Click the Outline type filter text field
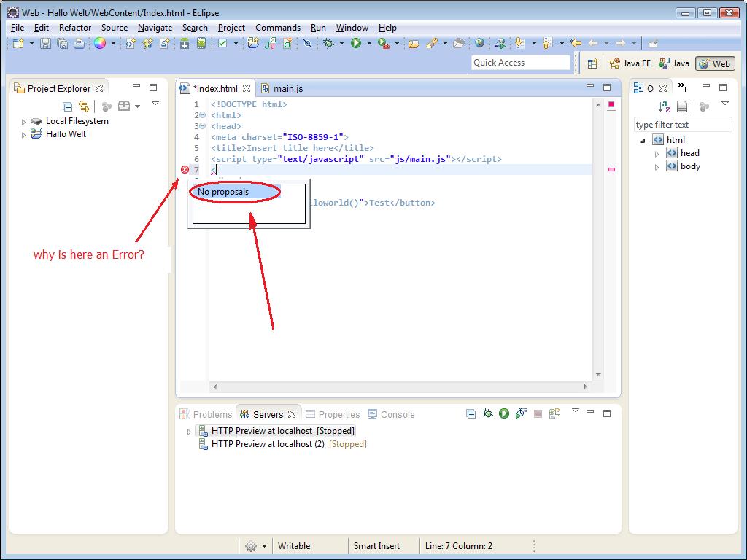The image size is (747, 560). pyautogui.click(x=683, y=125)
